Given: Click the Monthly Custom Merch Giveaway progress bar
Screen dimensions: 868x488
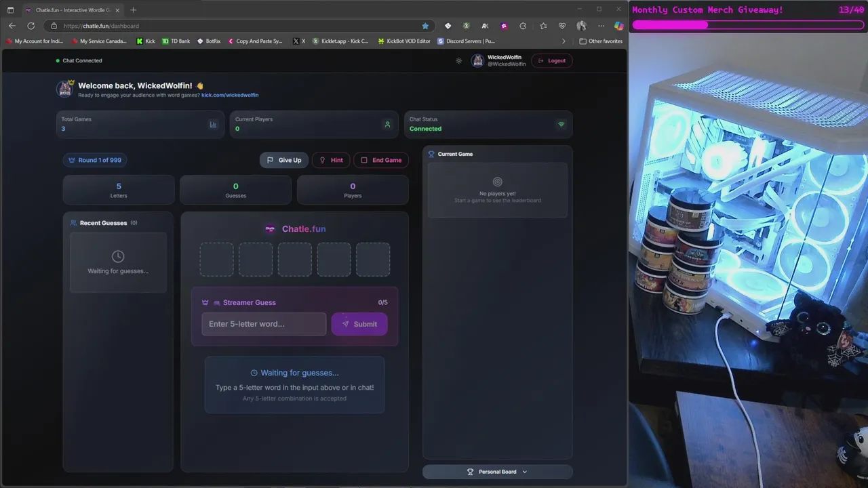Looking at the screenshot, I should click(748, 25).
